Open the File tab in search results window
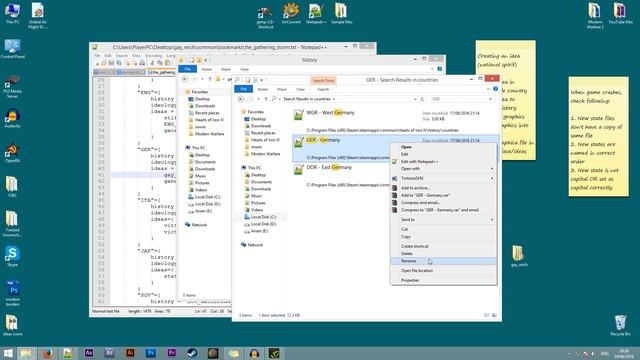The width and height of the screenshot is (640, 360). [x=244, y=89]
